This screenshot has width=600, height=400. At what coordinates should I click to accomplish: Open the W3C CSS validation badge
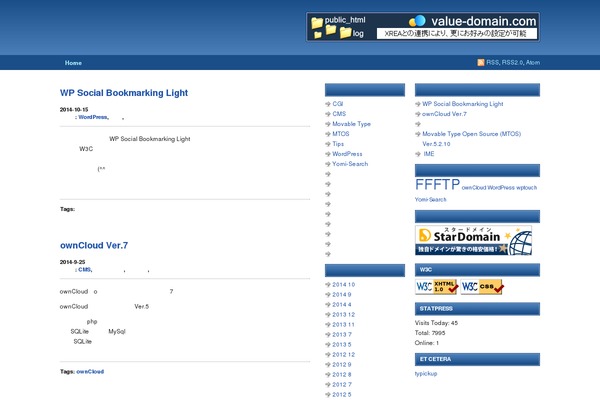(482, 287)
